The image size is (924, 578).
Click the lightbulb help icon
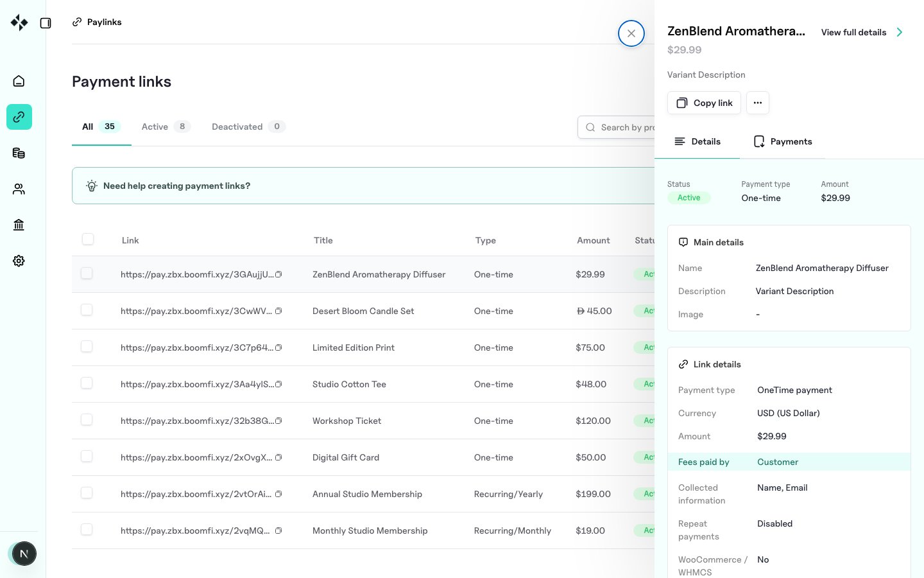(92, 186)
